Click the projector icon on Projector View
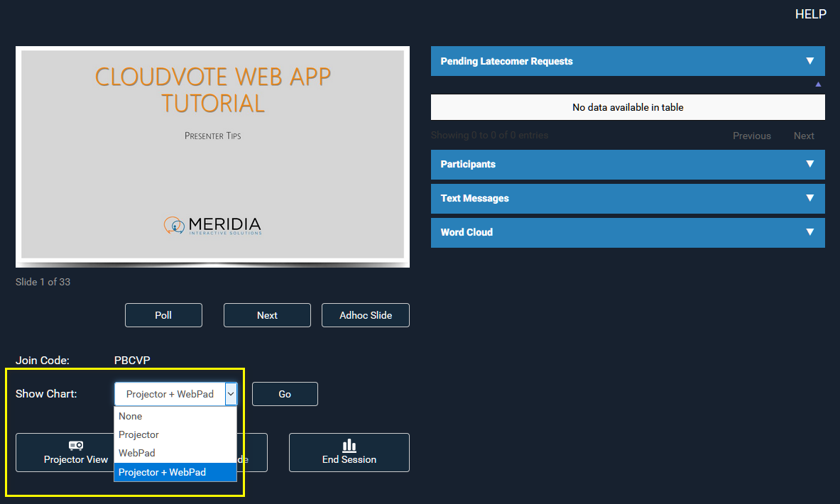The image size is (840, 504). 76,445
